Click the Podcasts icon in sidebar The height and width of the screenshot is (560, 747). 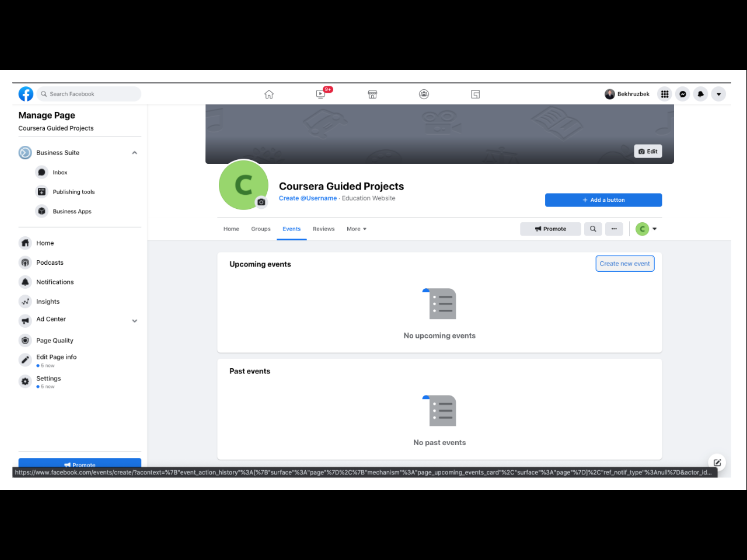tap(25, 262)
